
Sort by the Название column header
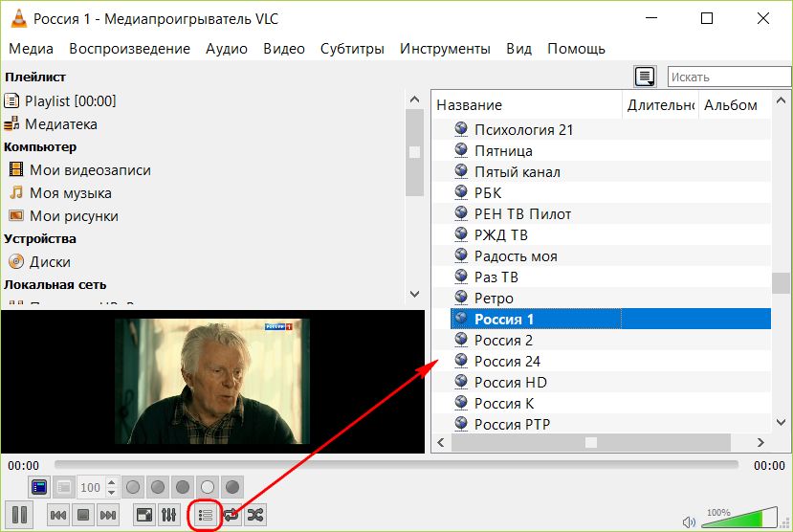pyautogui.click(x=526, y=104)
